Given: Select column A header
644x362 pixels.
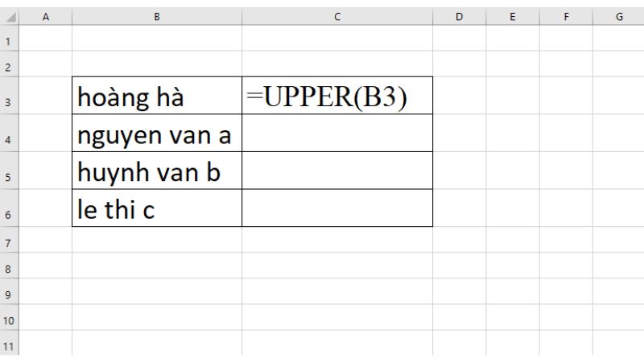Looking at the screenshot, I should (x=44, y=14).
